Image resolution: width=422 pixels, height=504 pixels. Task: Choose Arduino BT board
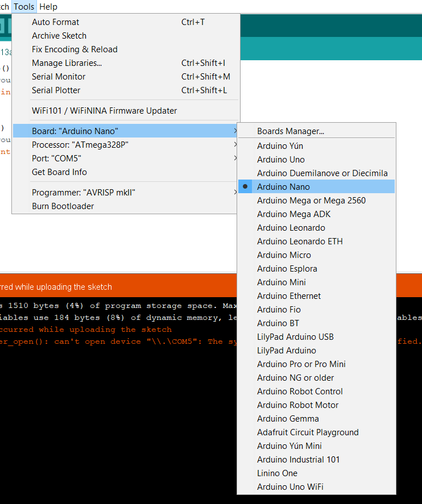[316, 323]
